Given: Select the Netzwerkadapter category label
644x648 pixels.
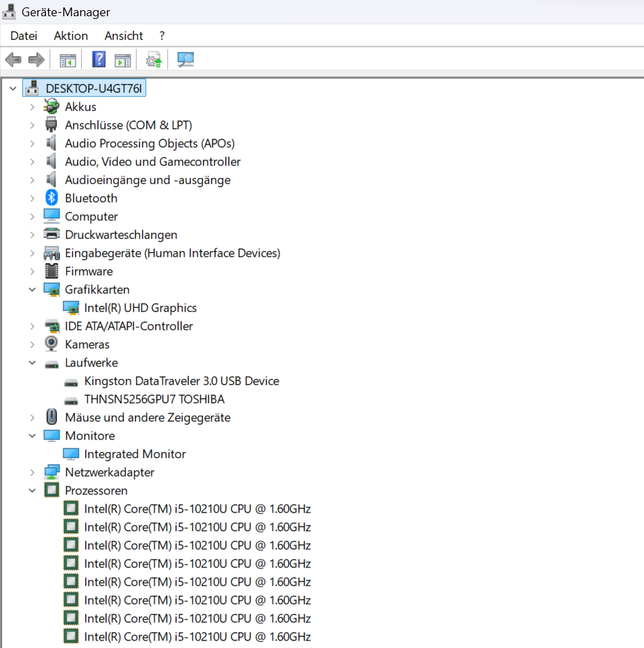Looking at the screenshot, I should click(110, 472).
